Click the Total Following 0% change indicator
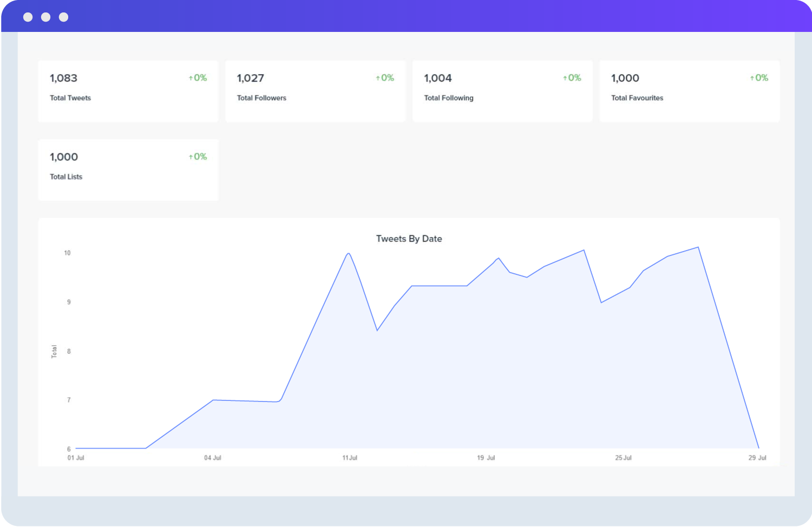Screen dimensions: 812x527 (572, 78)
